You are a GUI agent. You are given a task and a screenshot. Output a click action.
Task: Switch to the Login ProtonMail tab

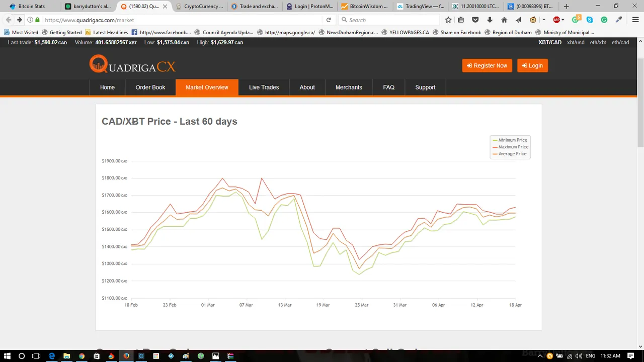pos(310,7)
